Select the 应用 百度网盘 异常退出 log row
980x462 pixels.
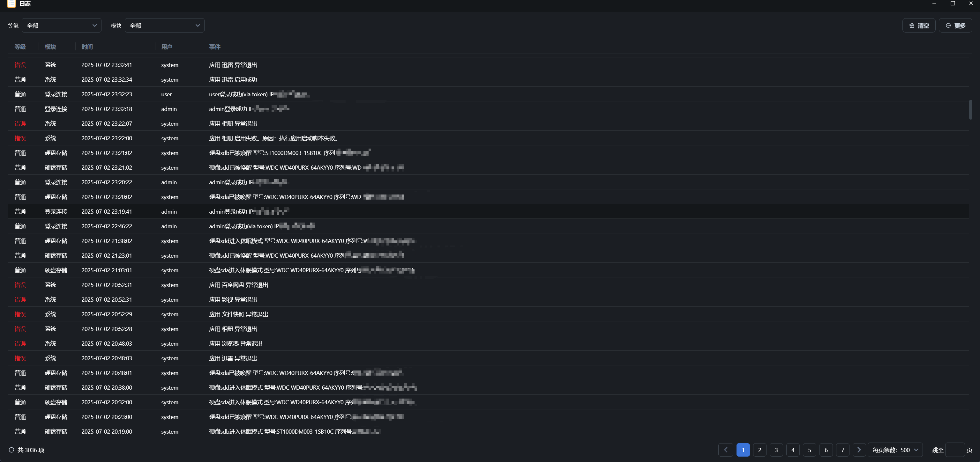(x=238, y=285)
